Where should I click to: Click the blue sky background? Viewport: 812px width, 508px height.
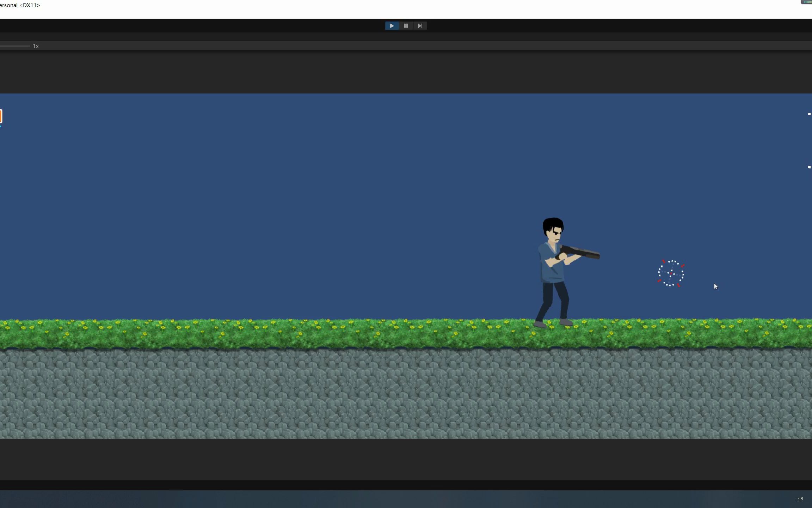247,176
